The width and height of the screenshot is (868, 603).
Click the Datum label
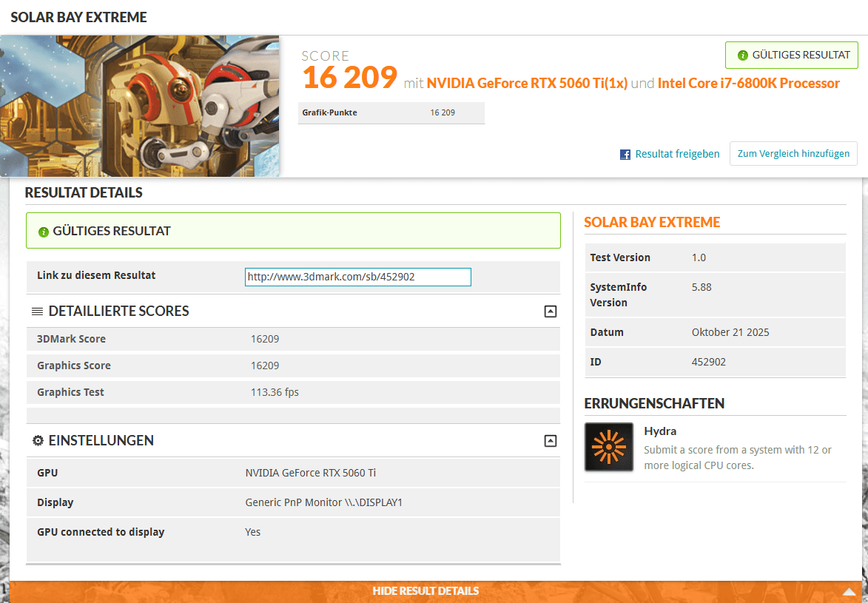(x=607, y=332)
